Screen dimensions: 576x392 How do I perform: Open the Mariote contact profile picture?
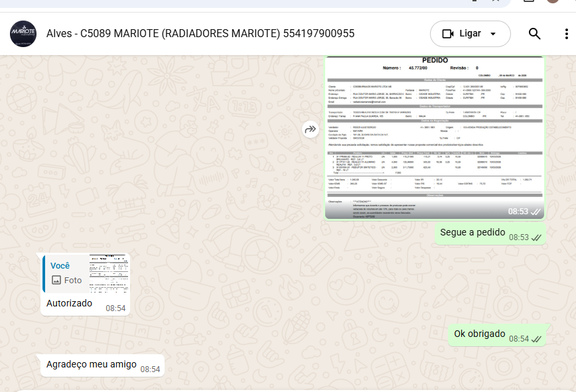tap(23, 34)
